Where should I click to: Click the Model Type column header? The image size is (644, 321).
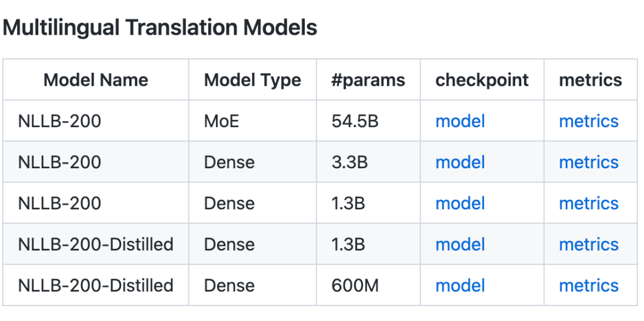coord(253,80)
